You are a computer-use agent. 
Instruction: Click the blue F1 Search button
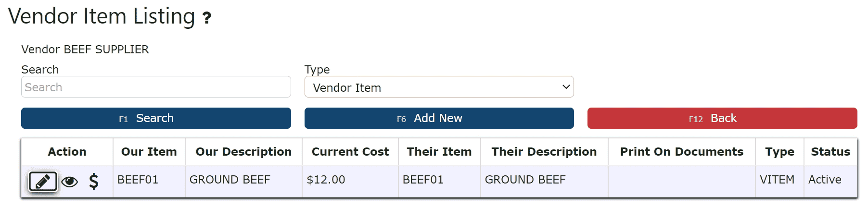coord(156,118)
